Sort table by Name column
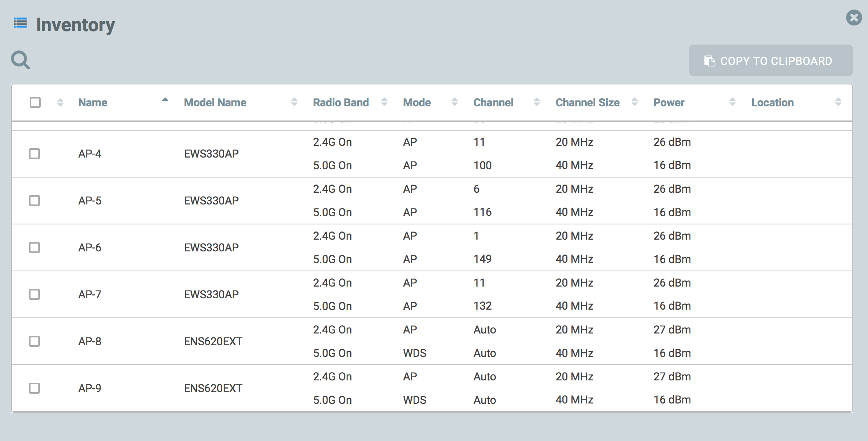The width and height of the screenshot is (868, 441). click(93, 102)
